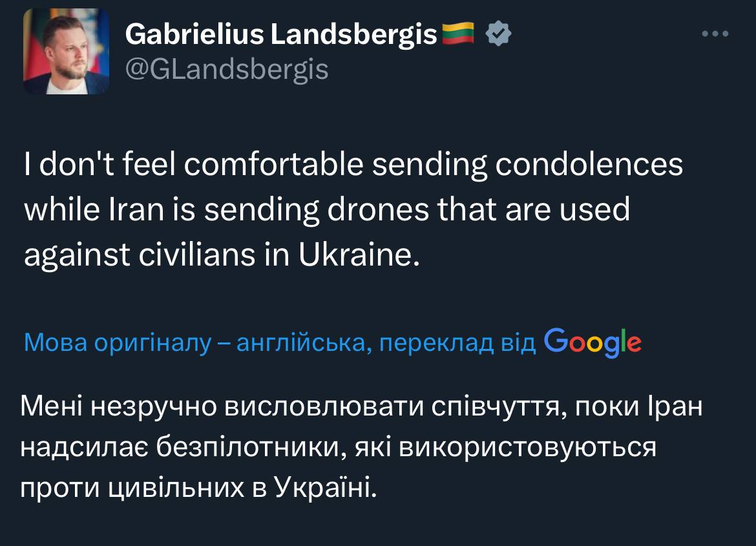This screenshot has height=546, width=756.
Task: Click the word "Україні" in the translation
Action: click(324, 486)
